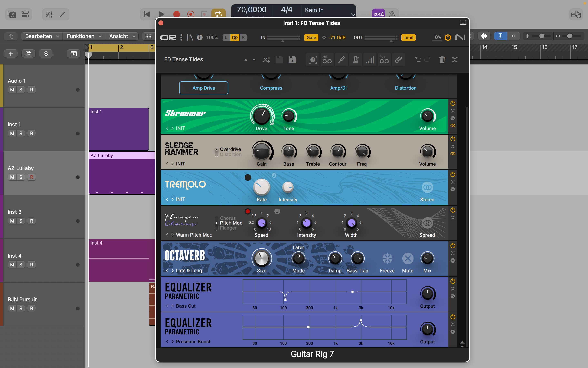Enable Freeze on Octaverb

pos(387,258)
